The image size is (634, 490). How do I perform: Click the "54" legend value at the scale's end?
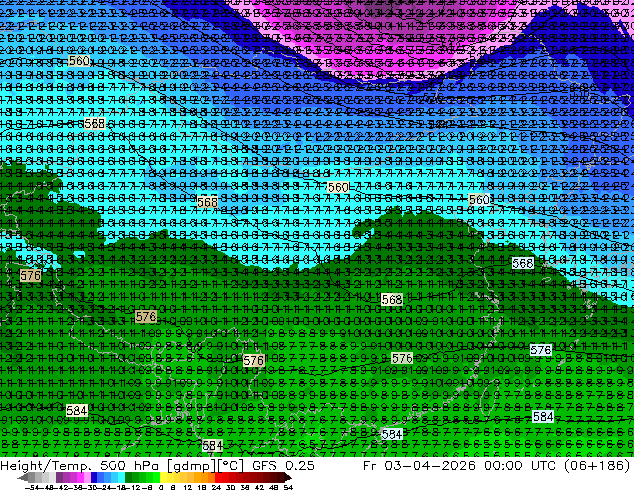[x=288, y=487]
